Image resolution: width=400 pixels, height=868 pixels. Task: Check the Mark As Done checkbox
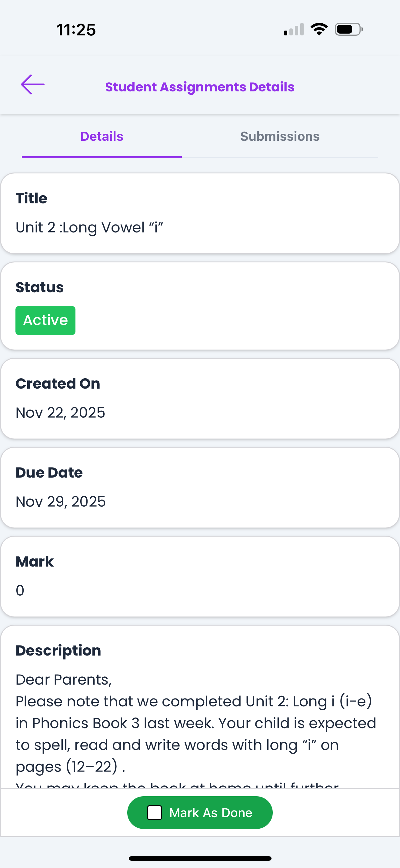point(155,812)
